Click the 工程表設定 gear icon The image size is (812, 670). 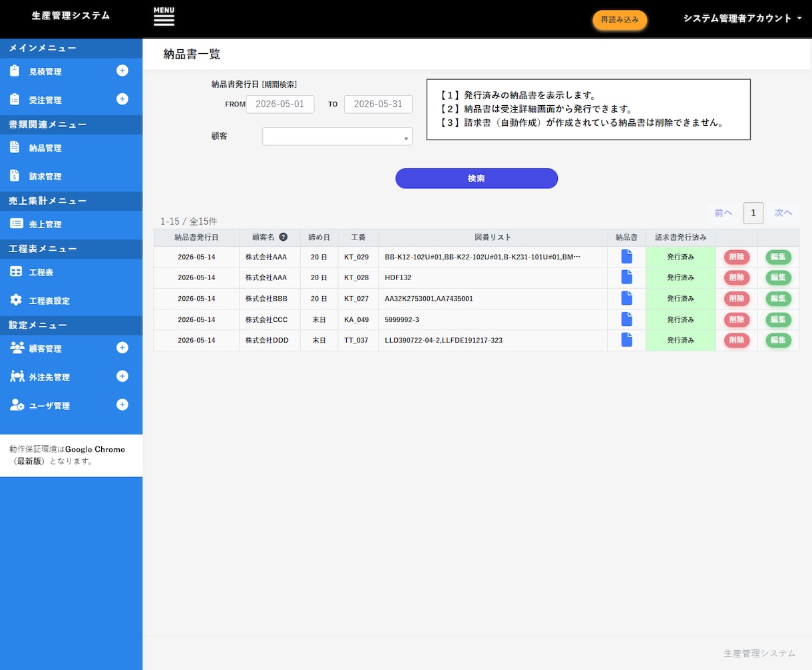(16, 300)
